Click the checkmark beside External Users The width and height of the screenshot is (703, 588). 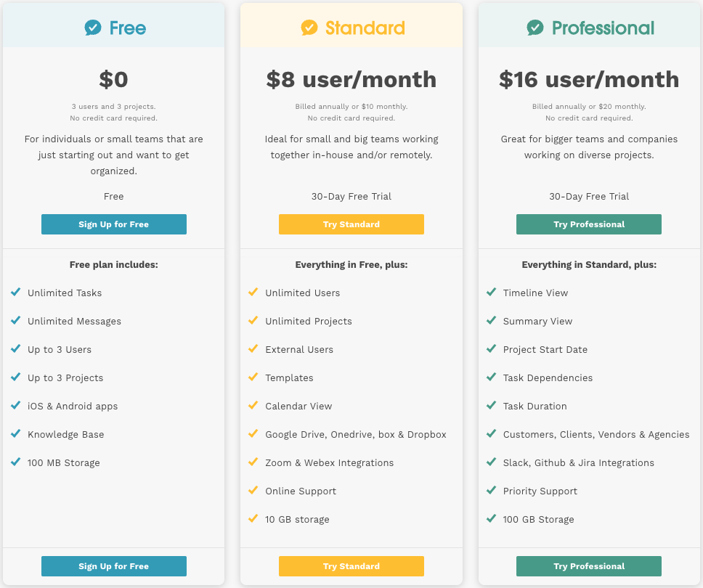tap(253, 348)
